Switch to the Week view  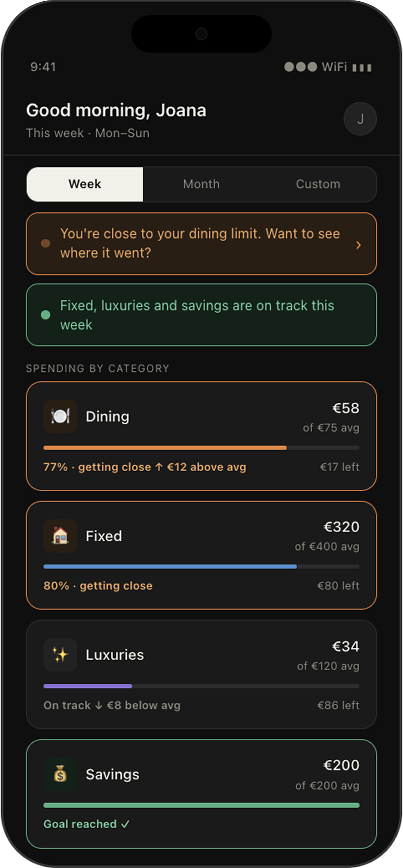pos(85,184)
